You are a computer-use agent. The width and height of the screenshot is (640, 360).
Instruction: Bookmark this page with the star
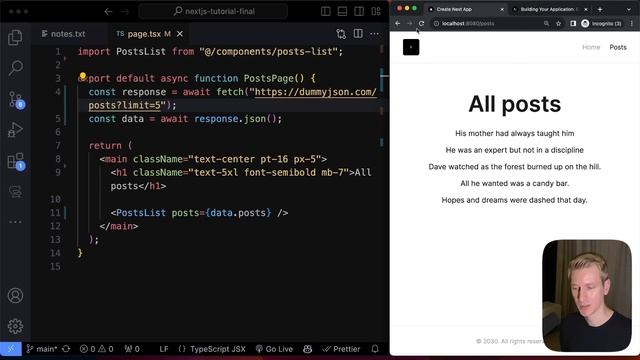[558, 23]
